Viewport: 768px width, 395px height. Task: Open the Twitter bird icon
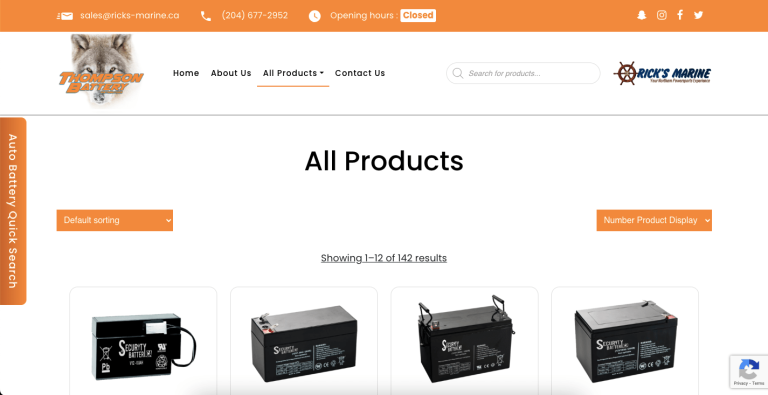(698, 15)
